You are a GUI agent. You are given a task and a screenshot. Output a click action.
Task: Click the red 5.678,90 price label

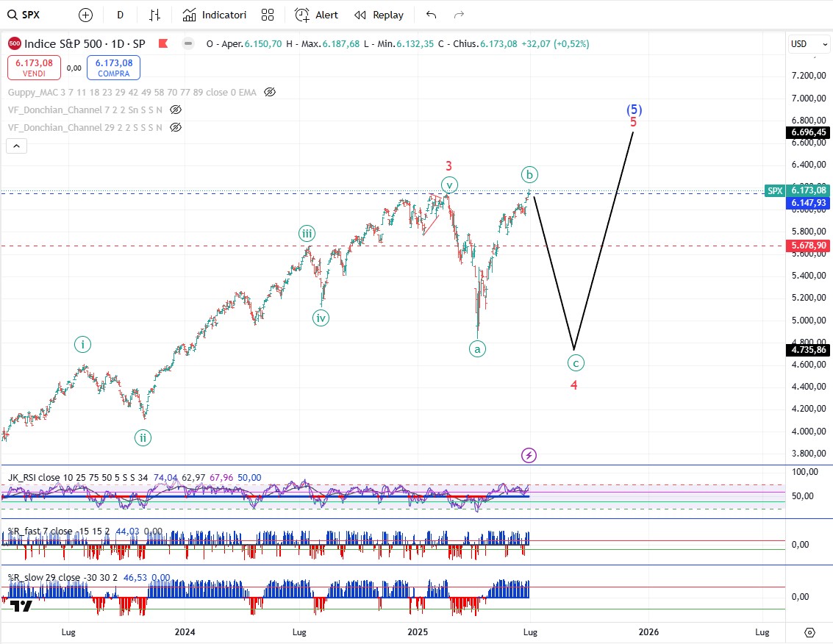click(809, 246)
